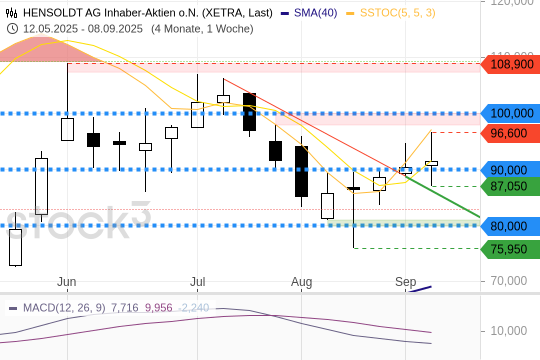Click the white candle at far left of May
540x360 pixels.
pyautogui.click(x=15, y=247)
